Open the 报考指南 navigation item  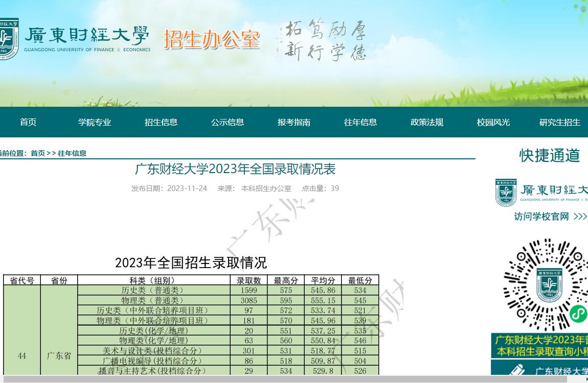coord(294,122)
